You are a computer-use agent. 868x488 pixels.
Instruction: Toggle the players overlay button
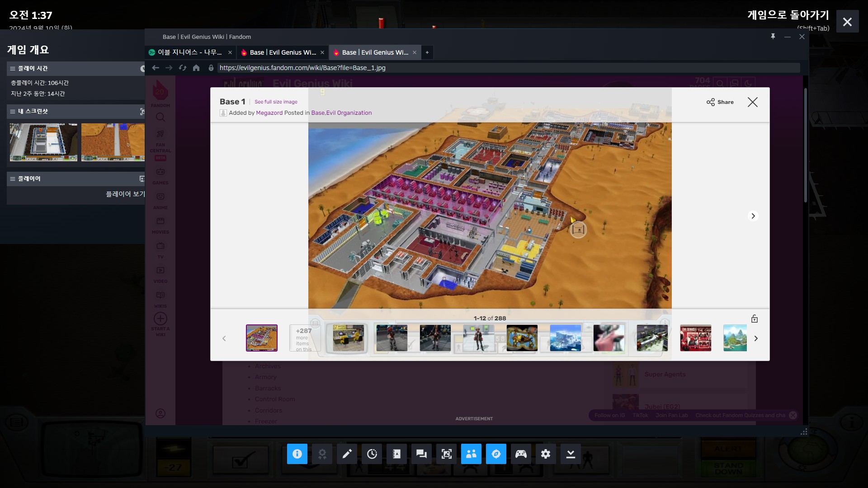tap(471, 454)
